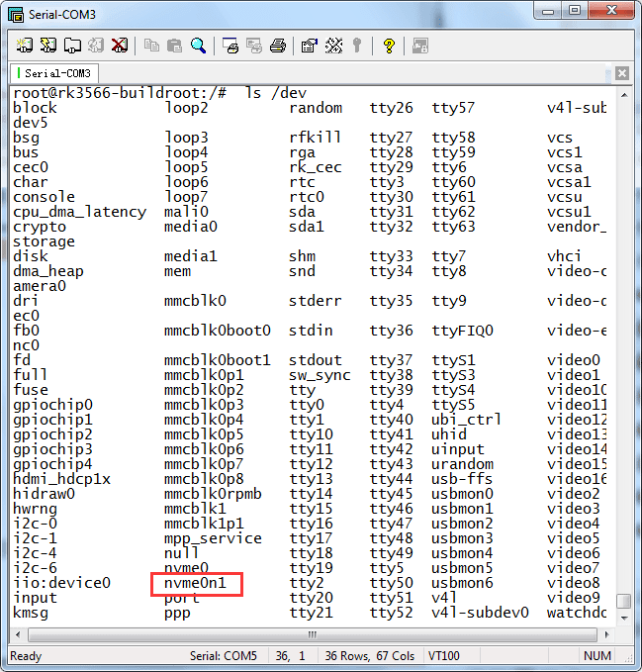Screen dimensions: 642x672
Task: Click the grayed Reconnect icon
Action: 96,46
